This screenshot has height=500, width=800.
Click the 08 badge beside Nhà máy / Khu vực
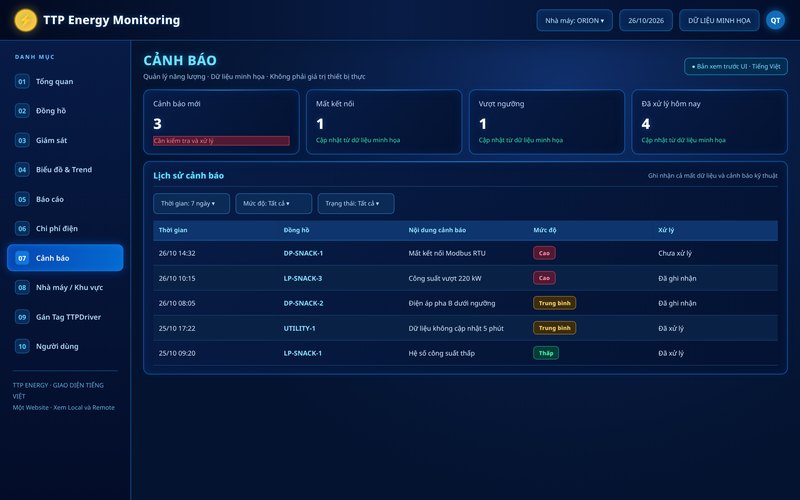(x=22, y=287)
